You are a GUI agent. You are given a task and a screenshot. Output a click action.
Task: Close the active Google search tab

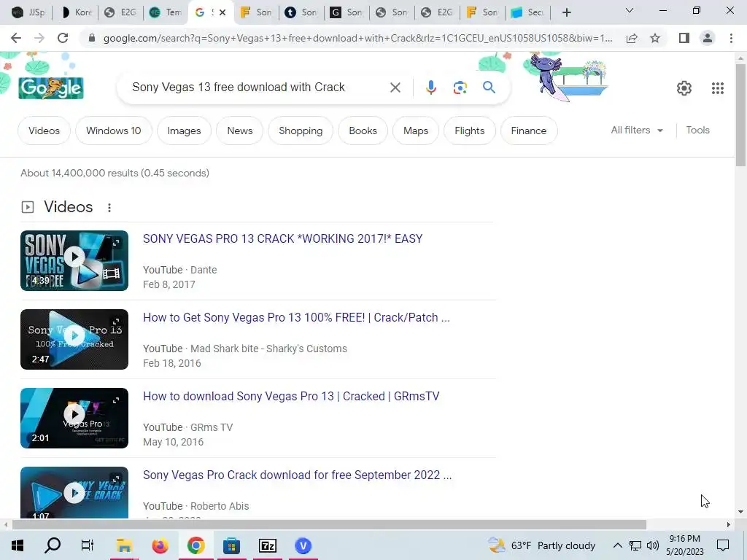pyautogui.click(x=222, y=12)
